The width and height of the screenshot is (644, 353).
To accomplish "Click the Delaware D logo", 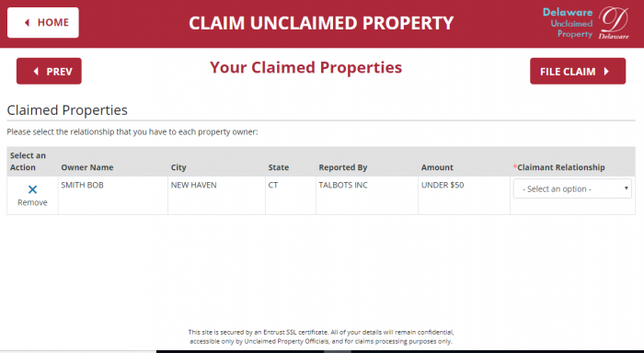I will (614, 23).
